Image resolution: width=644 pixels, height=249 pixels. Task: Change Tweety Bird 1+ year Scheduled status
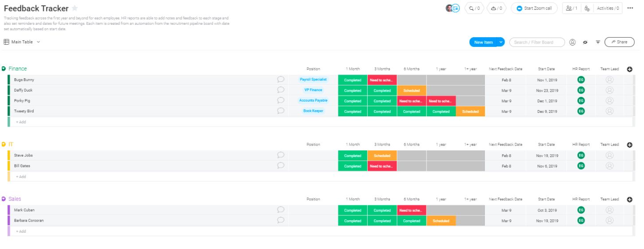click(x=470, y=111)
